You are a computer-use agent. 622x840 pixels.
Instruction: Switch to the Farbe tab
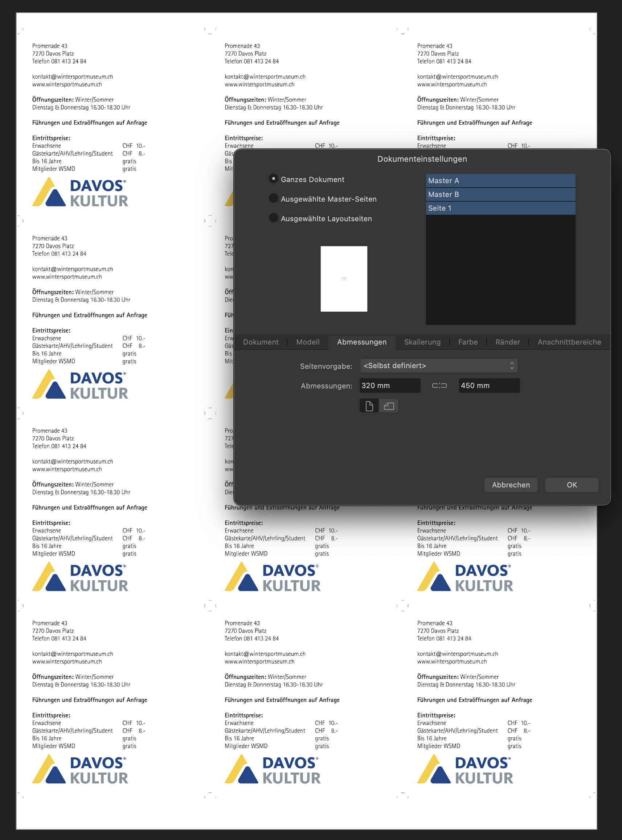468,342
